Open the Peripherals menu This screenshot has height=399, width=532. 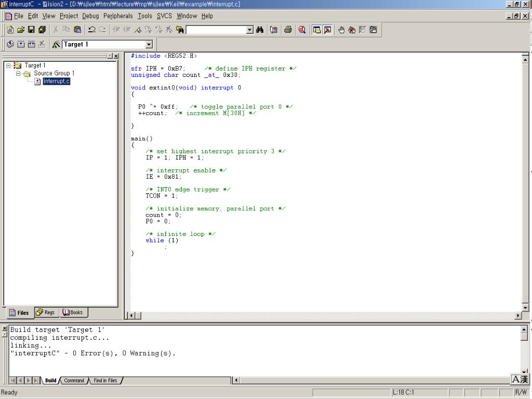[x=118, y=16]
